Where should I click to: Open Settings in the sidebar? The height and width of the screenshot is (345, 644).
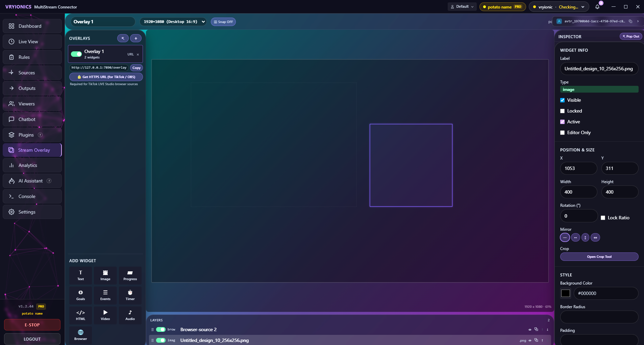point(32,212)
